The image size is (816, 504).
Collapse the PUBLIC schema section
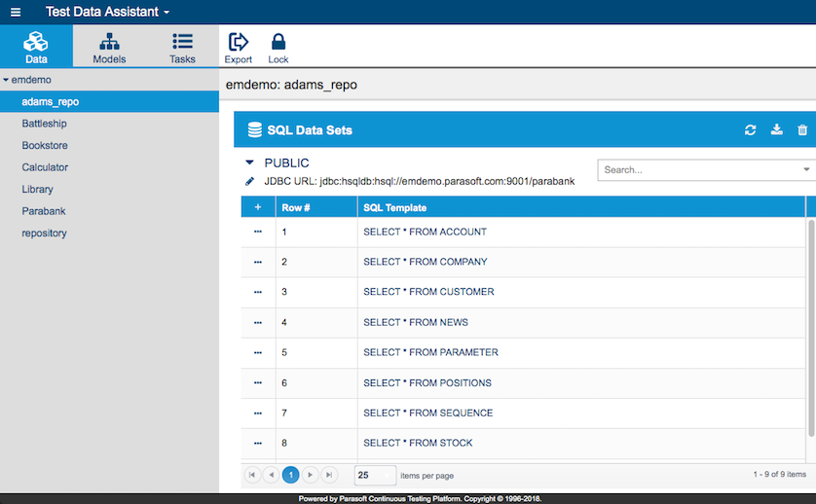(249, 162)
